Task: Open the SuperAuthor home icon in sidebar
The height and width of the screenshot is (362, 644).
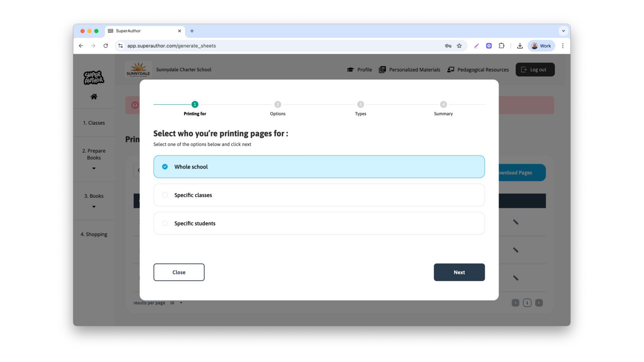Action: click(x=94, y=97)
